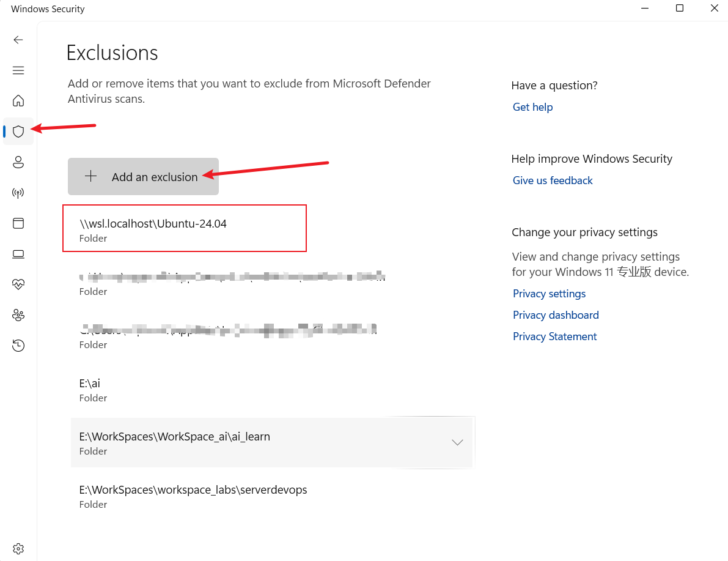Open Firewall & network protection icon
The image size is (728, 561).
pos(18,193)
